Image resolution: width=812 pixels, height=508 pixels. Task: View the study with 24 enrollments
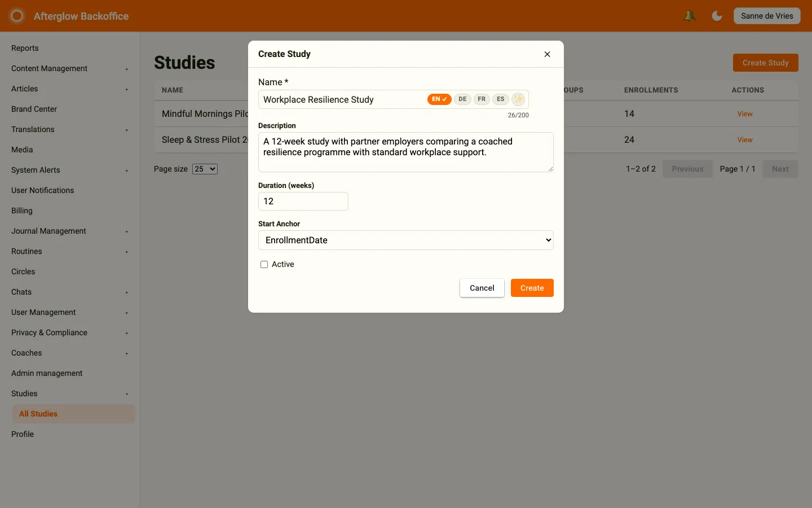point(745,140)
